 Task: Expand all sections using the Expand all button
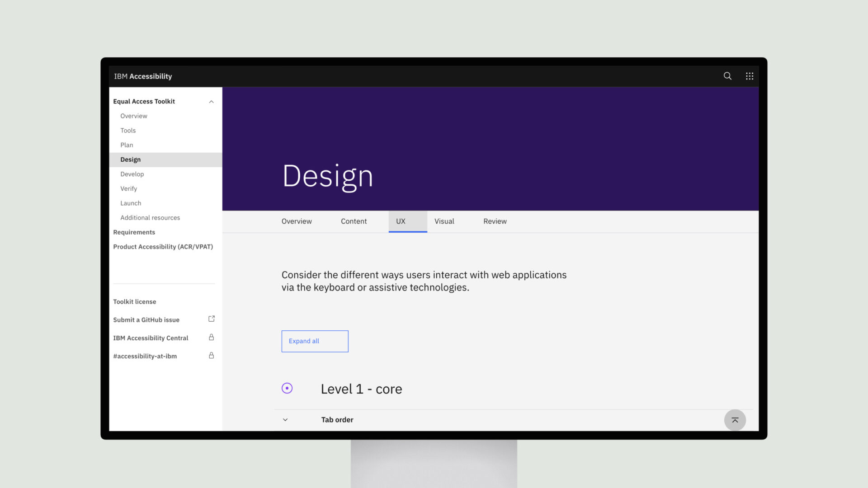[315, 341]
